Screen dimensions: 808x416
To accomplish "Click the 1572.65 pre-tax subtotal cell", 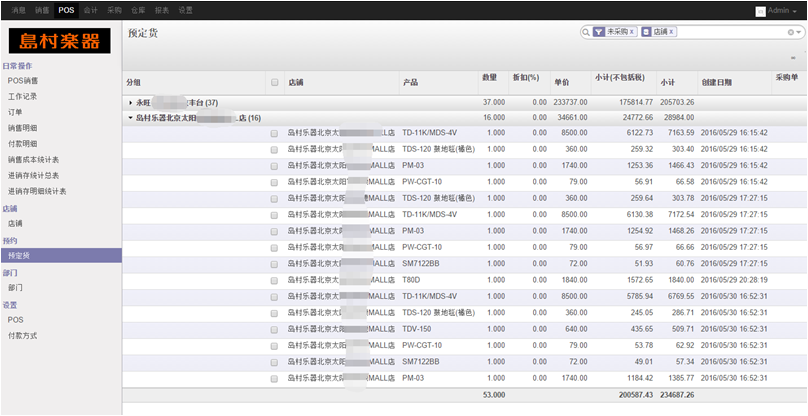I will pos(638,280).
